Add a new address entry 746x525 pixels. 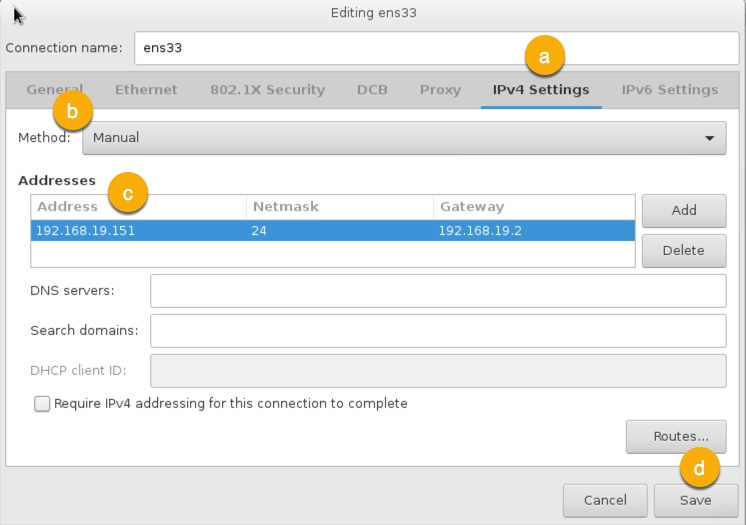684,210
